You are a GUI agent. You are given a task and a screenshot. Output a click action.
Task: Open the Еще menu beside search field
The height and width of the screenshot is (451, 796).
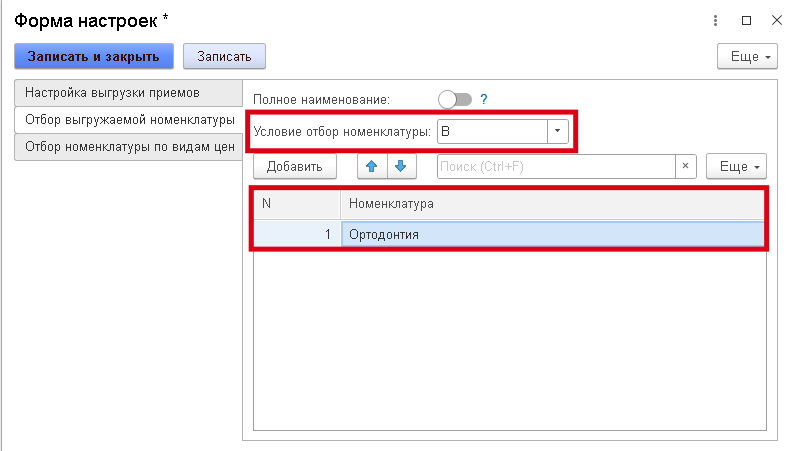pyautogui.click(x=736, y=166)
